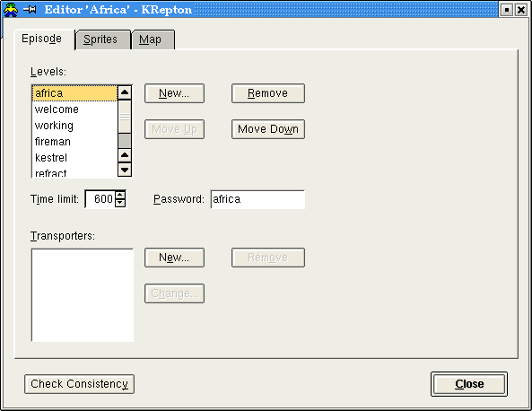Select the 'welcome' level in list
This screenshot has height=411, width=532.
coord(74,109)
